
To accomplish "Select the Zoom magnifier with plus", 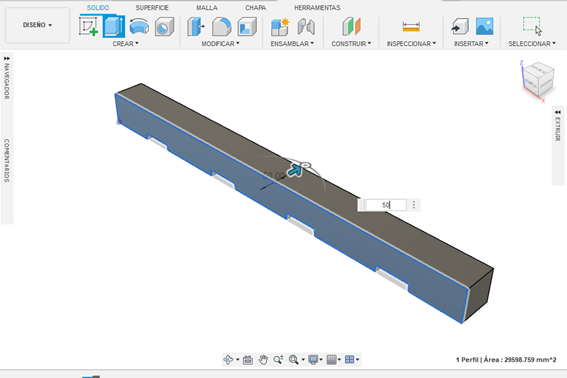I will click(278, 360).
